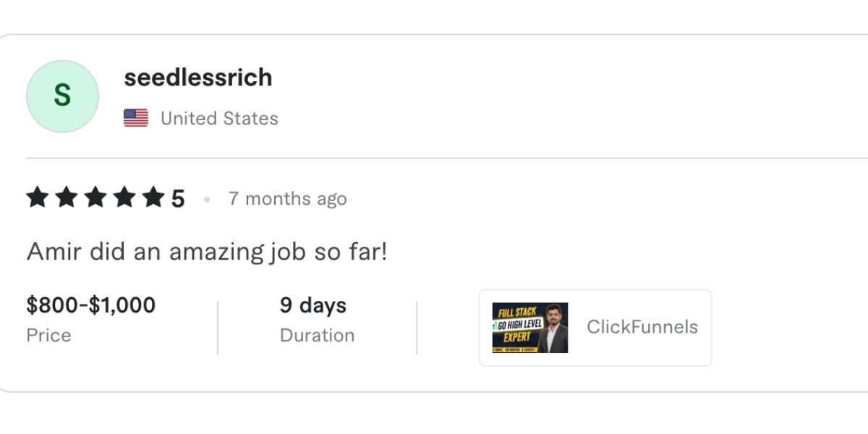The width and height of the screenshot is (868, 434).
Task: Click the first rating star
Action: [x=38, y=197]
